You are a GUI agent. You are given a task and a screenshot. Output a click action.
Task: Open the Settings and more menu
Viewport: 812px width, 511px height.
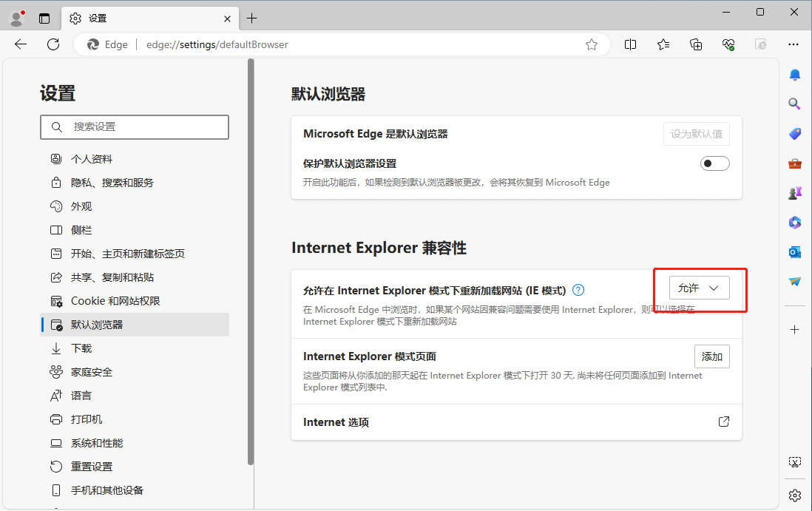(x=794, y=44)
